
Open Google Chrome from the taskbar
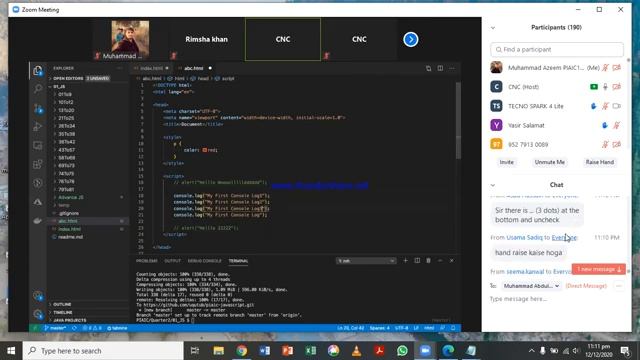pos(242,351)
